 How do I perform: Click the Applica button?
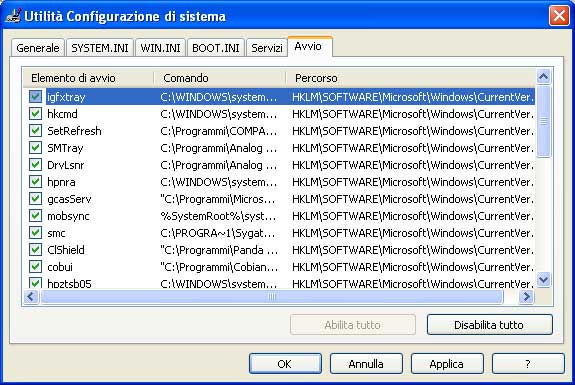point(447,364)
